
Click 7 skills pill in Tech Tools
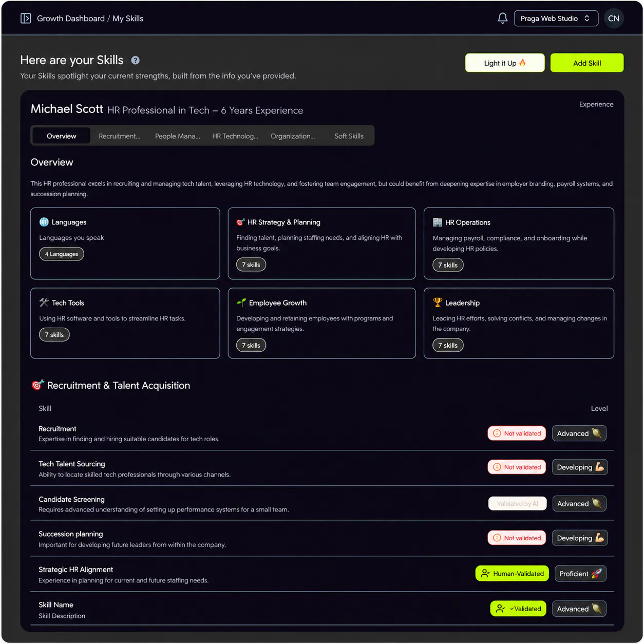click(54, 334)
